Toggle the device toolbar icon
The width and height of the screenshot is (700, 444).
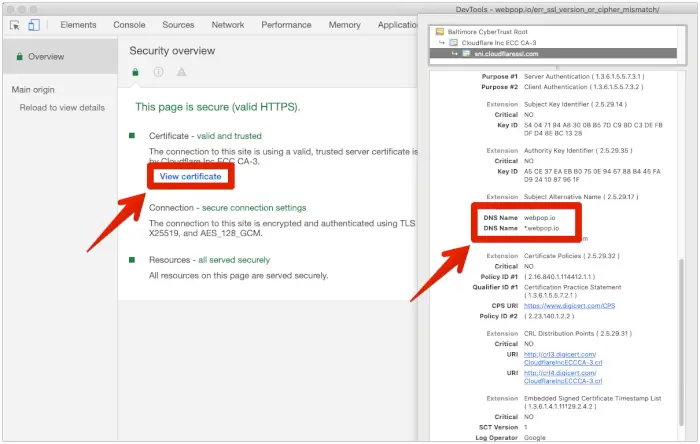(34, 25)
